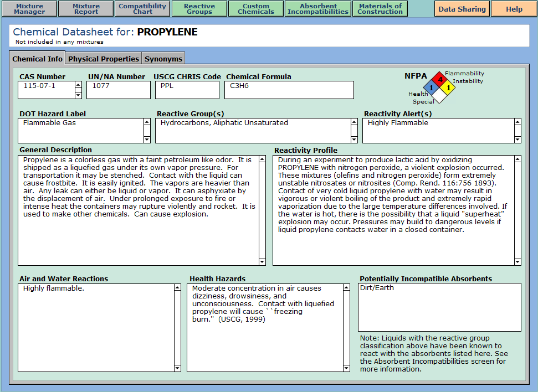Open the Compatibility Chart
The width and height of the screenshot is (538, 392).
(x=142, y=8)
